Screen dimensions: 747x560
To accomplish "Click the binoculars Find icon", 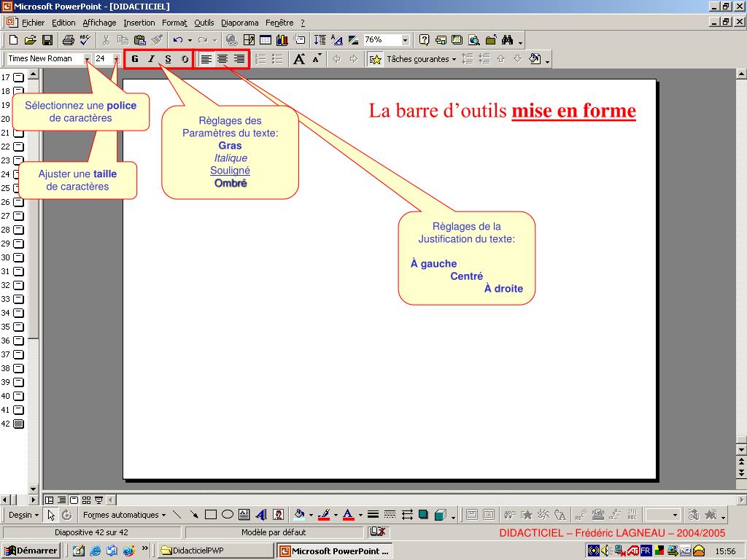I will pos(508,40).
